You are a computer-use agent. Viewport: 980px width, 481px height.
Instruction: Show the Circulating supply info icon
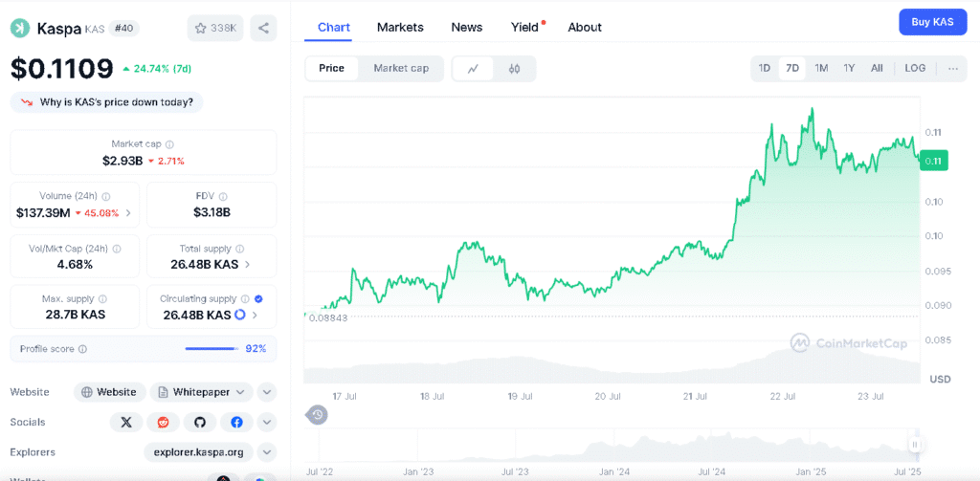click(245, 298)
